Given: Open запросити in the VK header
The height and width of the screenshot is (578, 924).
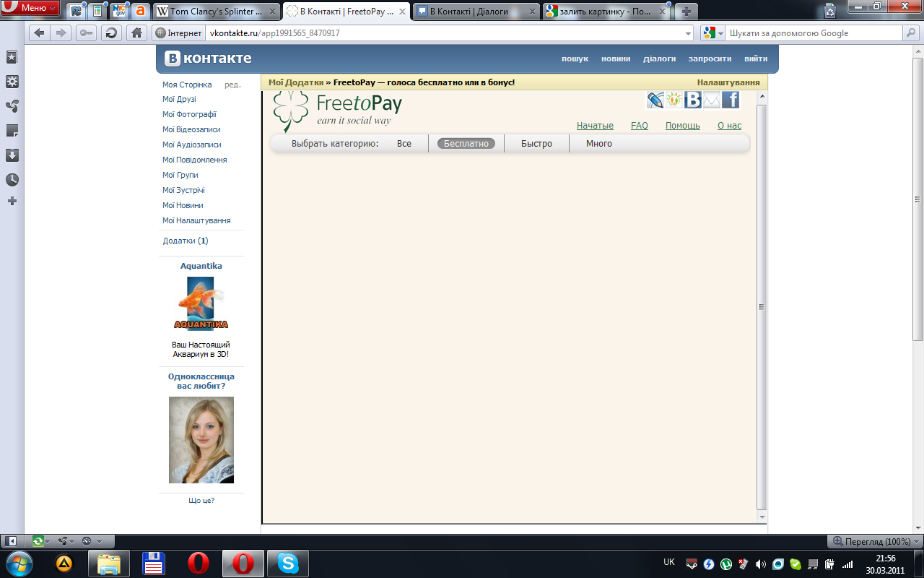Looking at the screenshot, I should 710,59.
